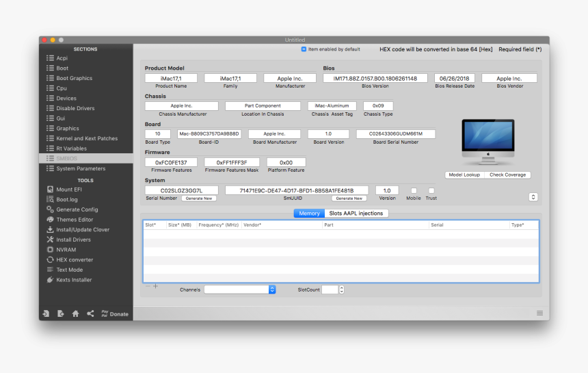
Task: Click the Board Serial Number field
Action: pyautogui.click(x=396, y=134)
